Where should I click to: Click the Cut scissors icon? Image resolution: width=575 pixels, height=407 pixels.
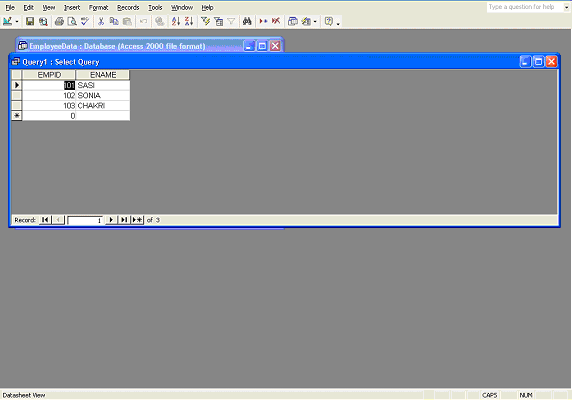[101, 22]
